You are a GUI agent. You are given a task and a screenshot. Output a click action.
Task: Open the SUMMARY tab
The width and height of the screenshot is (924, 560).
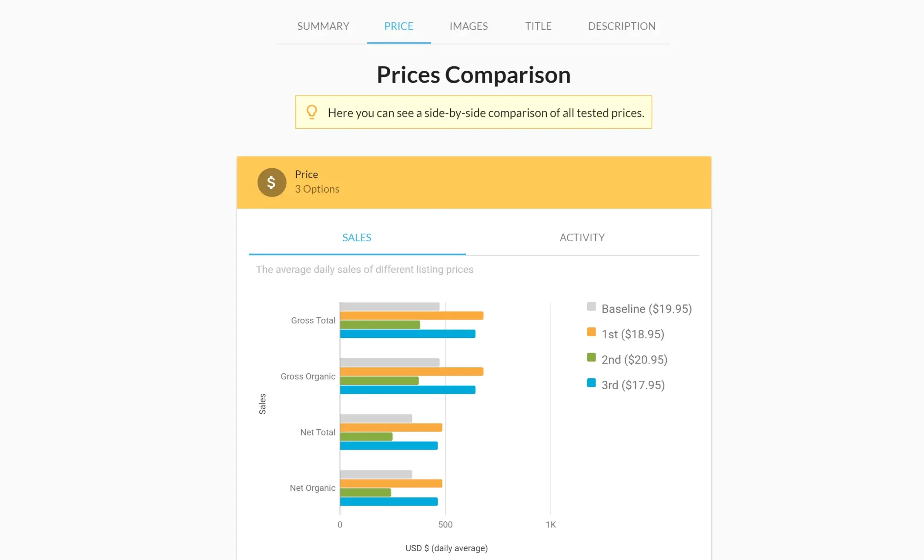pyautogui.click(x=323, y=26)
